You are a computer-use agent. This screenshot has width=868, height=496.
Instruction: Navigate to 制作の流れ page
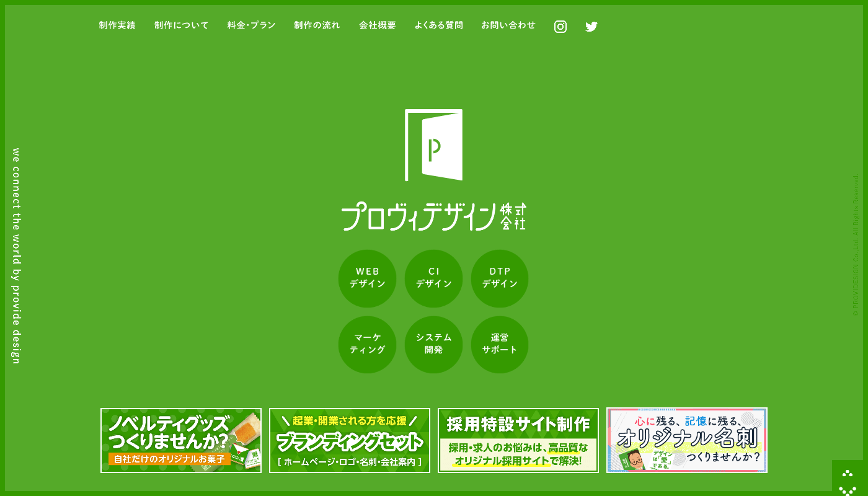pos(317,25)
